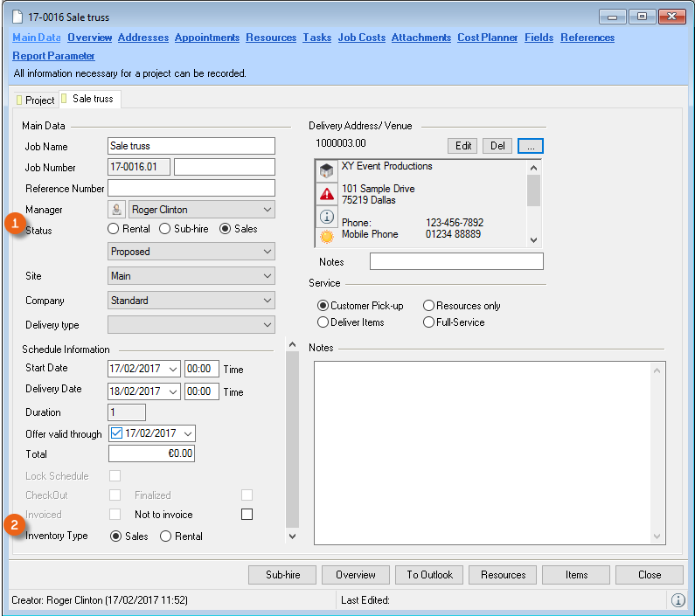Click the manager person icon beside Roger Clinton
This screenshot has width=695, height=616.
pyautogui.click(x=117, y=210)
